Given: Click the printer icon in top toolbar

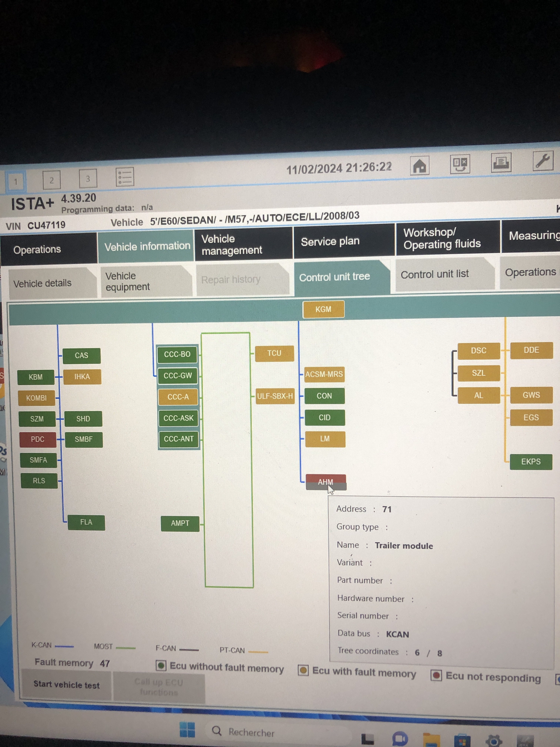Looking at the screenshot, I should click(x=501, y=163).
